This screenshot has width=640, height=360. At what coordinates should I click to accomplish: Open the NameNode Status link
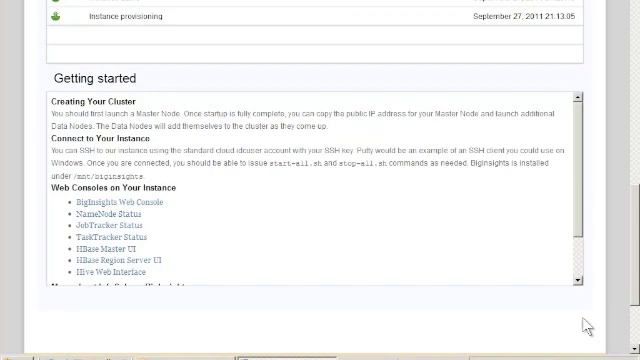[109, 214]
